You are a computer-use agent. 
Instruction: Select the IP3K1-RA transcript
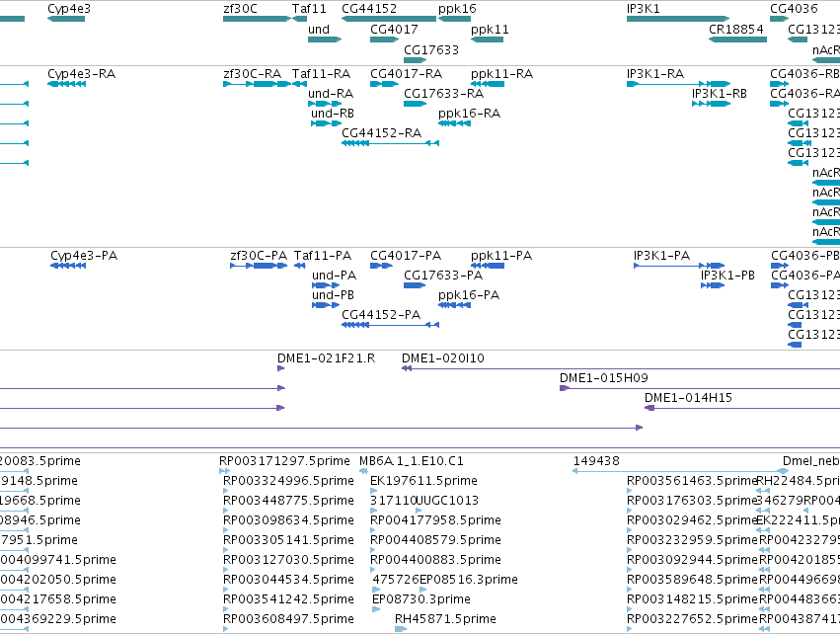678,84
